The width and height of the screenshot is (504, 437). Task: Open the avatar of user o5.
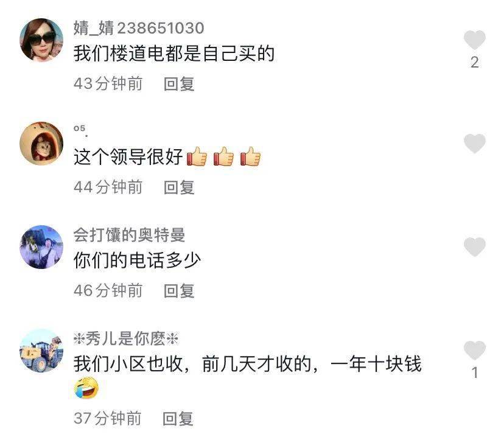(x=41, y=144)
